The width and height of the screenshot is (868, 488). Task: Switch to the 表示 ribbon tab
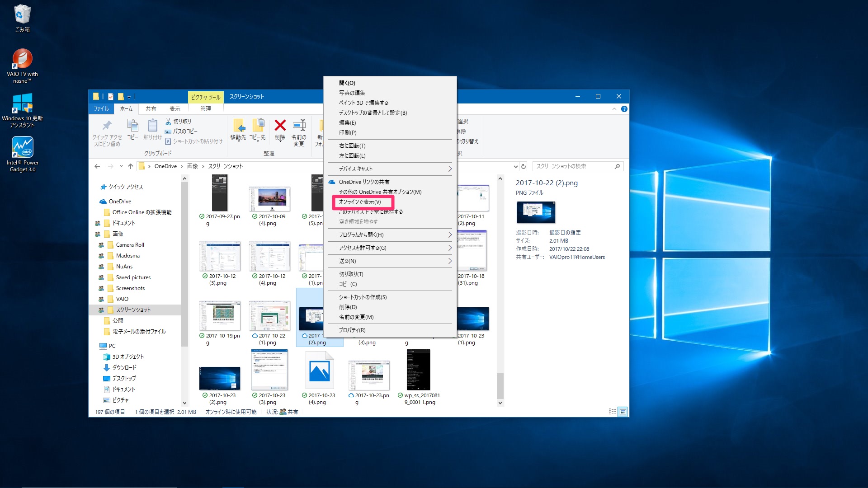[x=175, y=109]
